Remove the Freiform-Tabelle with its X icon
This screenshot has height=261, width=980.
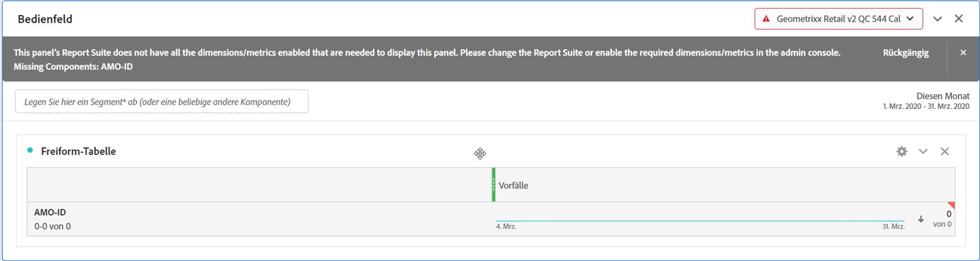click(945, 151)
